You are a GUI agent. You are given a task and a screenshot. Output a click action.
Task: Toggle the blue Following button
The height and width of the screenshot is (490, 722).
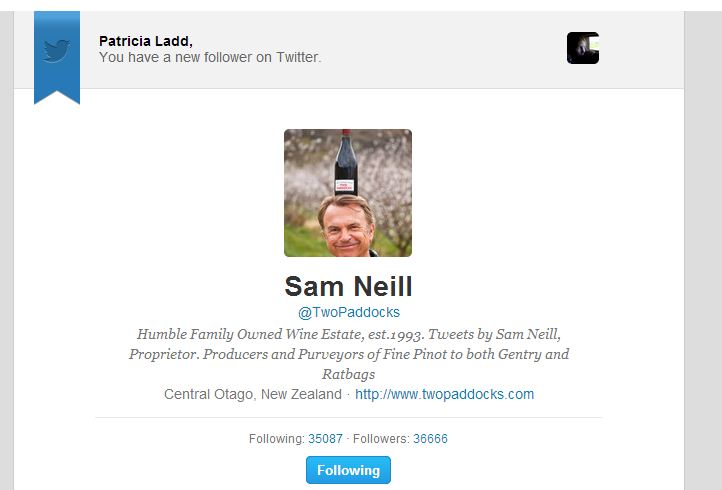pyautogui.click(x=348, y=470)
